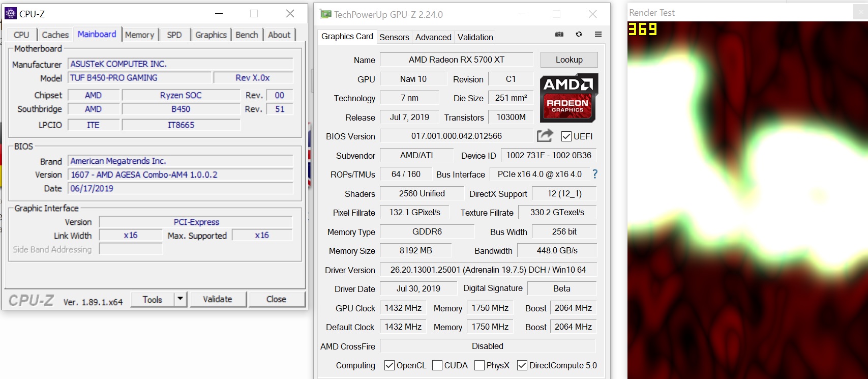868x379 pixels.
Task: Click the AMD CrossFire Disabled field
Action: (488, 346)
